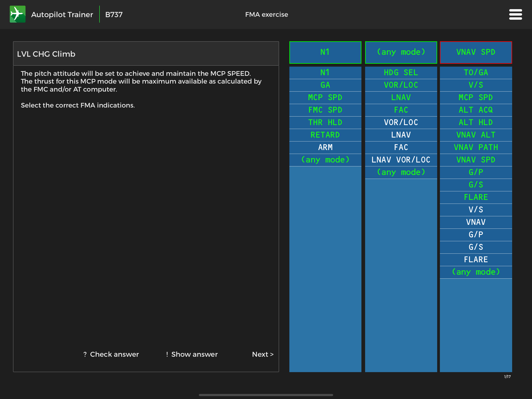Image resolution: width=532 pixels, height=399 pixels.
Task: Choose green V/S pitch mode
Action: [x=476, y=85]
